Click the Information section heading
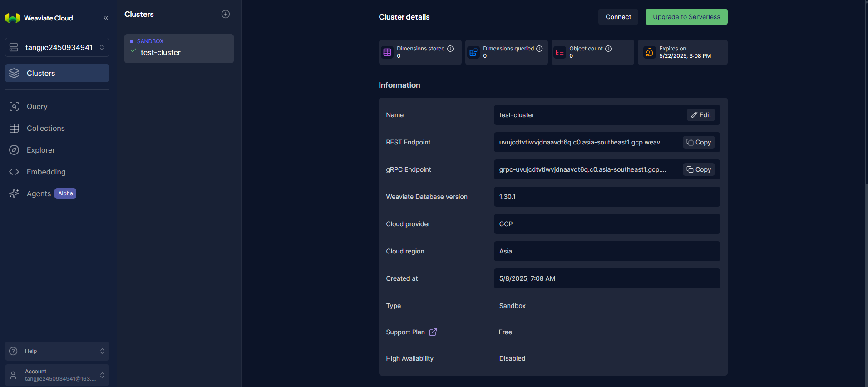The image size is (868, 387). point(399,85)
